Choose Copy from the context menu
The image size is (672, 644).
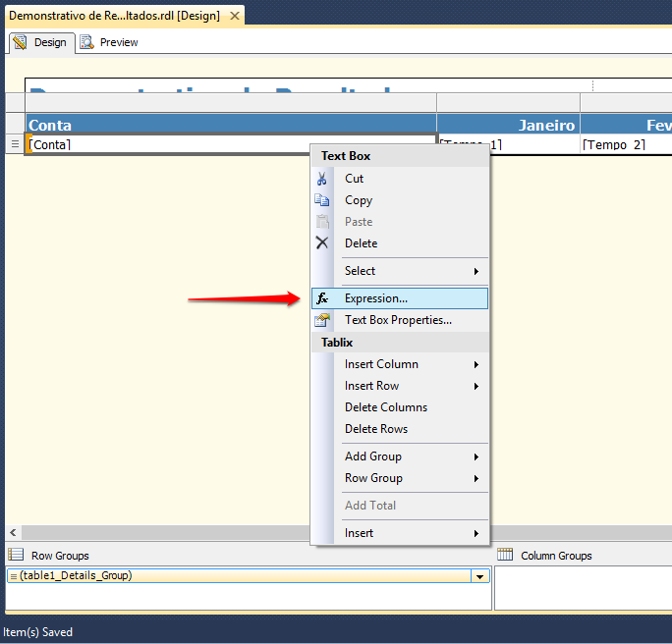(400, 200)
